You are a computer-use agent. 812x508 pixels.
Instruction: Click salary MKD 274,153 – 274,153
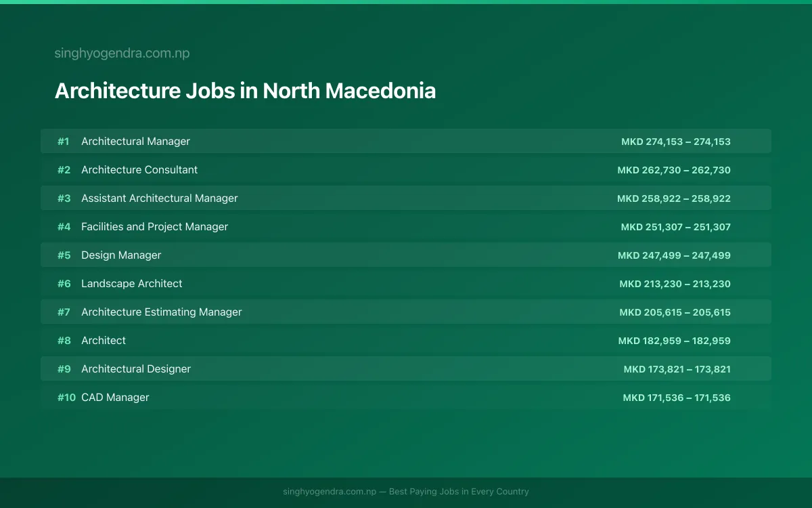[x=676, y=142]
